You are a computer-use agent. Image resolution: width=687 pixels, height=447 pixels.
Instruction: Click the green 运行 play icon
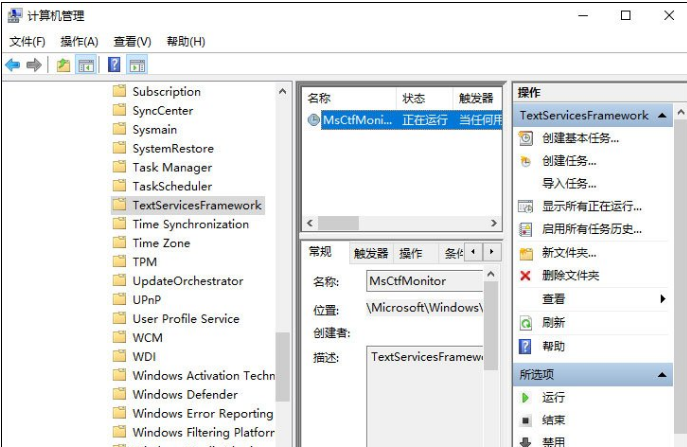(525, 397)
